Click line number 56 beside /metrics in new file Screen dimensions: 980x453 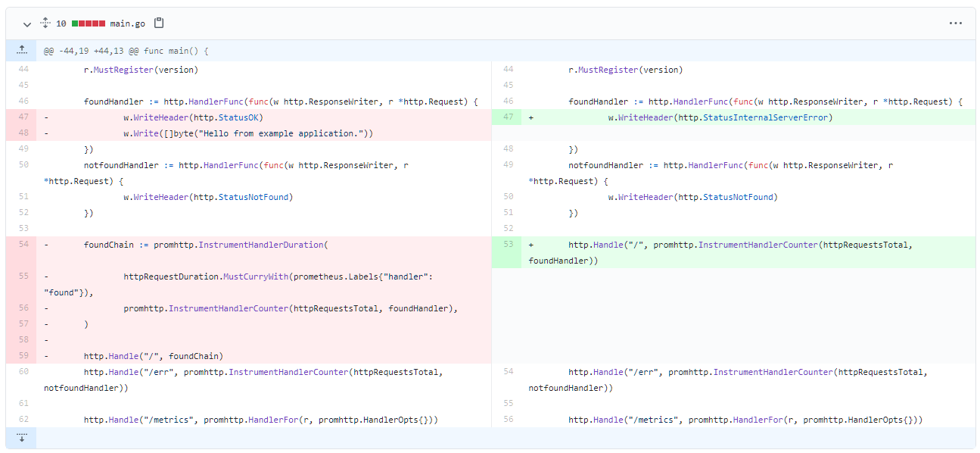[506, 420]
